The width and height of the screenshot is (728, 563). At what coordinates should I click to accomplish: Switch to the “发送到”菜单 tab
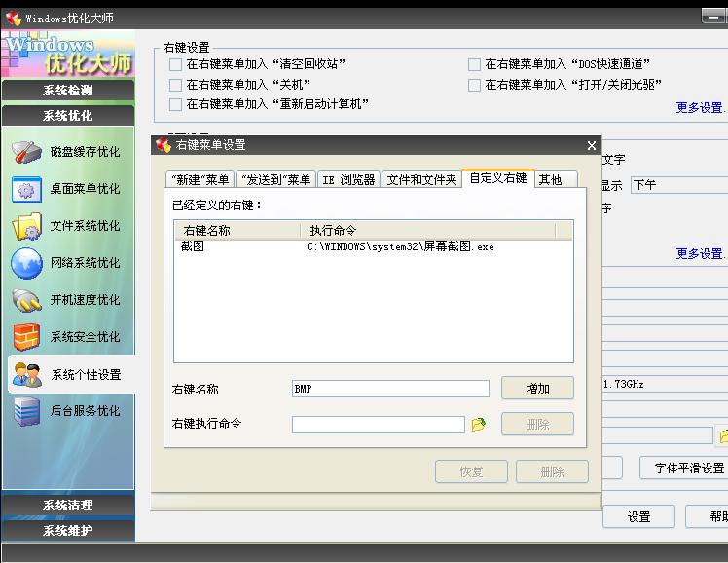[275, 180]
